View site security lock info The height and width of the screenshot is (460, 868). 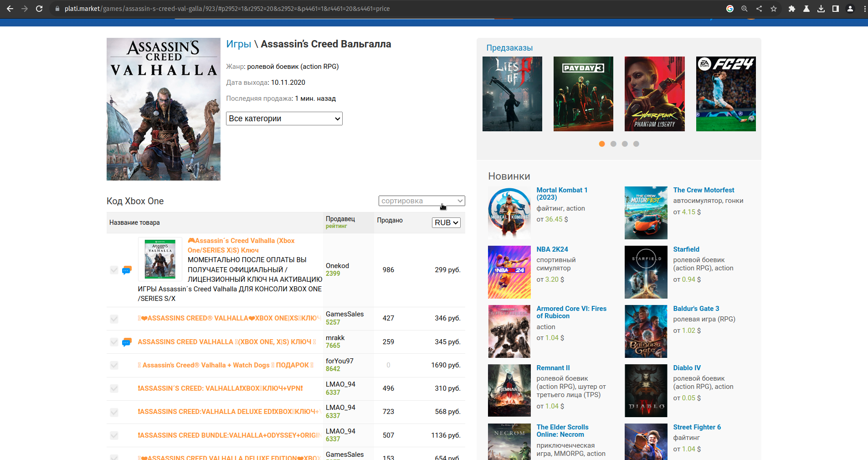[x=57, y=9]
